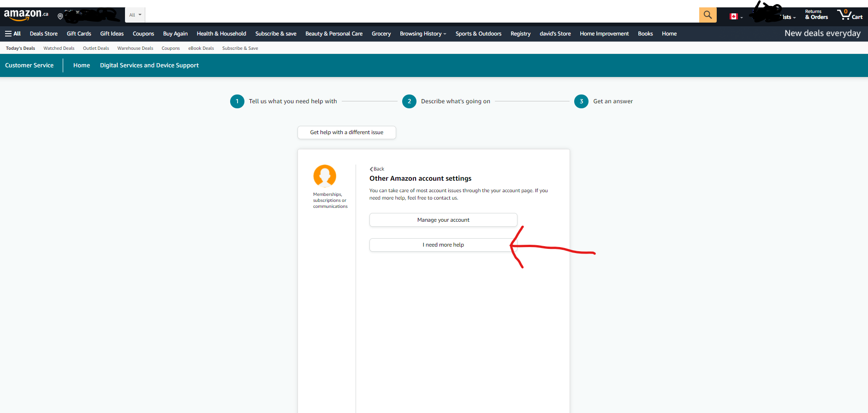The height and width of the screenshot is (413, 868).
Task: Open Subscribe & save in main nav
Action: (x=276, y=34)
